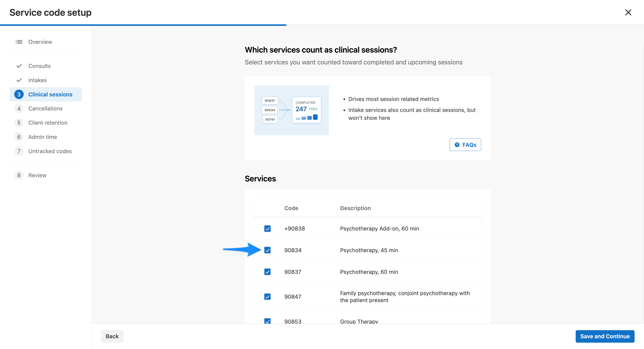Click the completed sessions illustration thumbnail
Viewport: 644px width, 349px height.
(291, 110)
